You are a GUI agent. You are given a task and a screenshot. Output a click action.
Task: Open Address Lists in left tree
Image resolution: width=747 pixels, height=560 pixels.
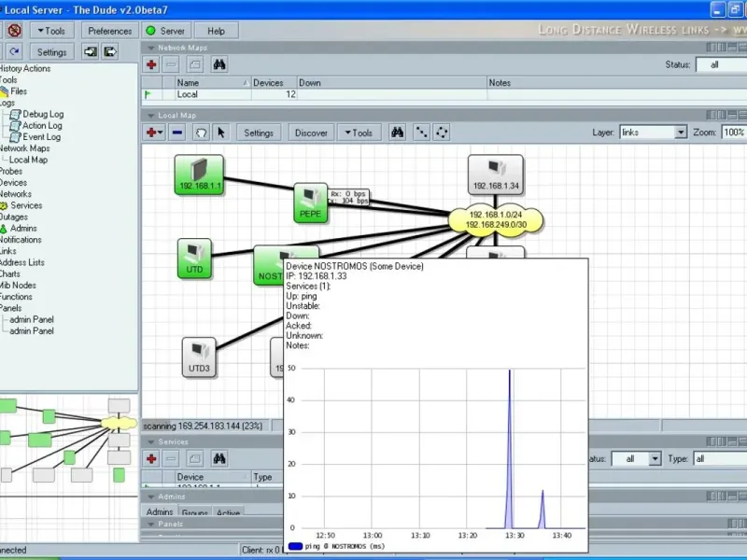(x=22, y=262)
